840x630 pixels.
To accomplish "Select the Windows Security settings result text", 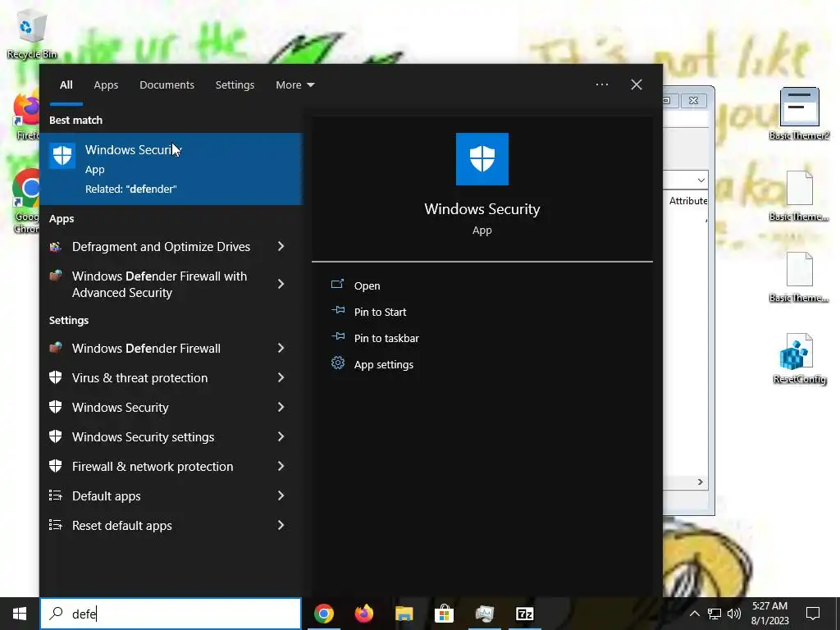I will tap(143, 436).
